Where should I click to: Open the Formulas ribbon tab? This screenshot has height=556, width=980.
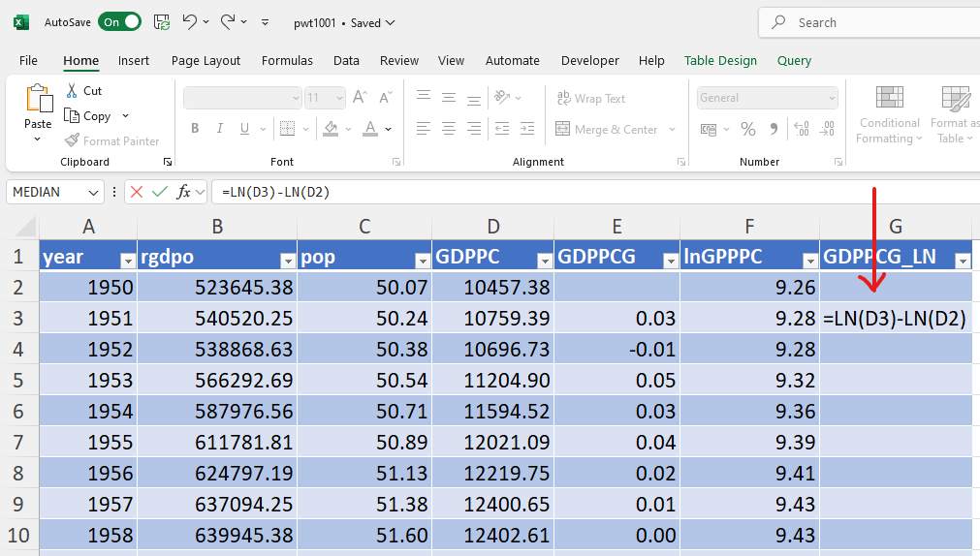(287, 60)
